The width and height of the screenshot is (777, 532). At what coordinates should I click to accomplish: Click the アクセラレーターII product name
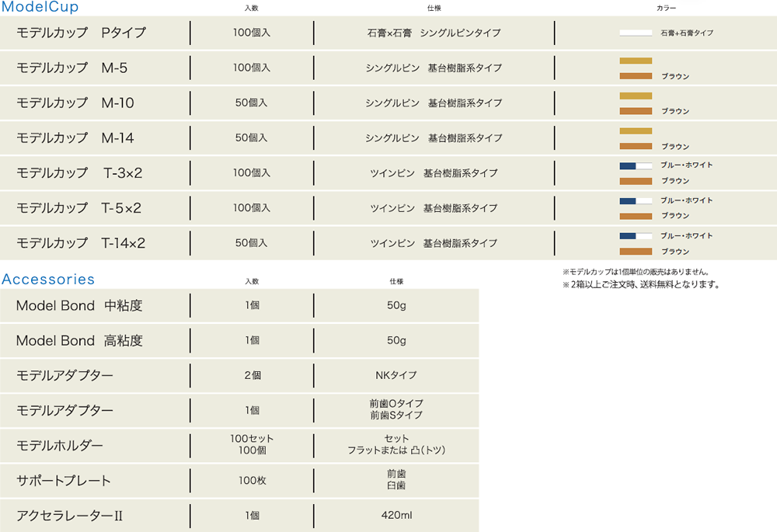(70, 516)
